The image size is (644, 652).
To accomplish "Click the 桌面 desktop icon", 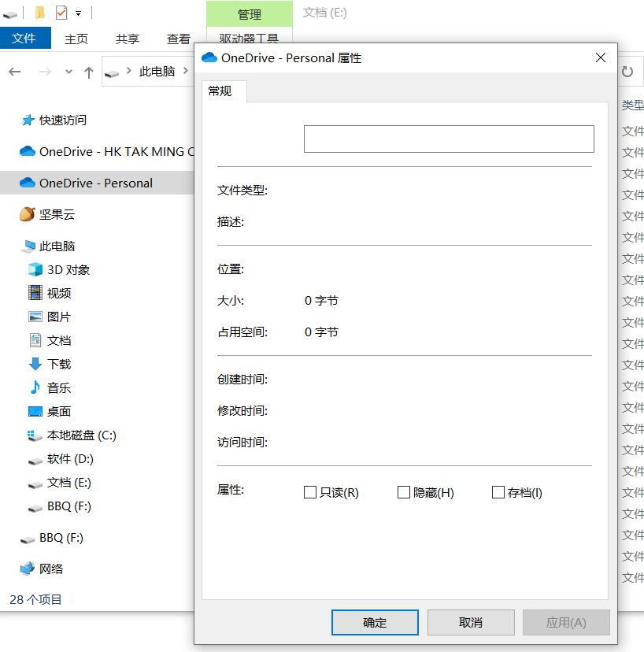I will click(x=35, y=411).
